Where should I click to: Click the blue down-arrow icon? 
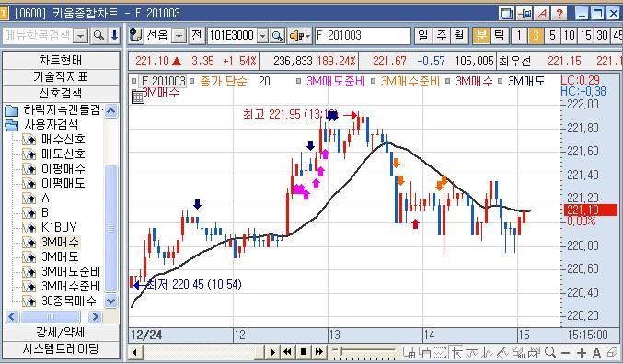point(114,36)
